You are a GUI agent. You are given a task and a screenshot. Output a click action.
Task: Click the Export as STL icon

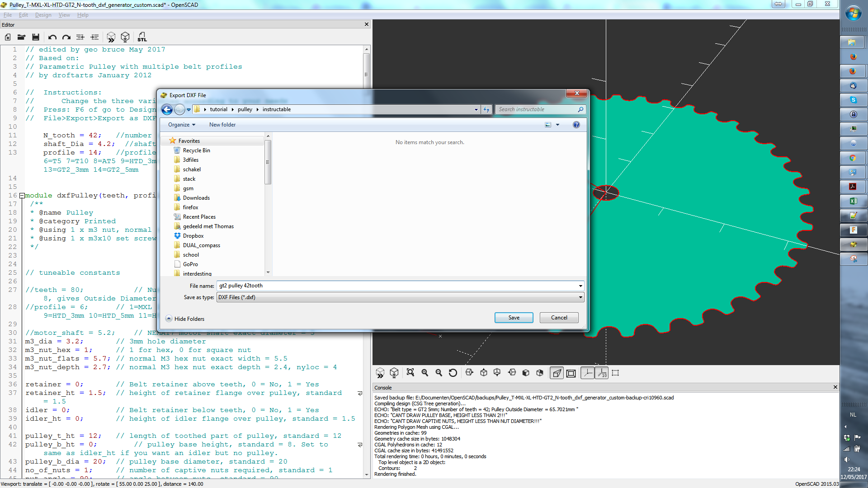[x=142, y=37]
